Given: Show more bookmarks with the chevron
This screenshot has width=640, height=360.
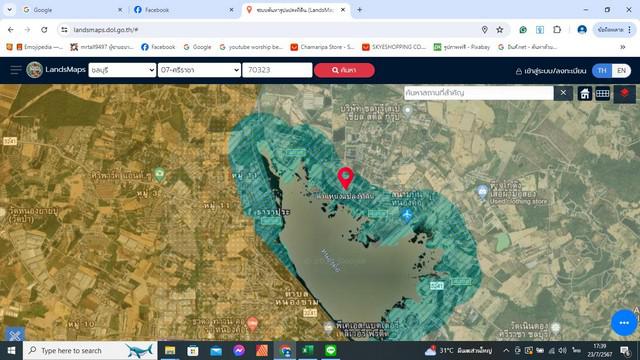Looking at the screenshot, I should [x=623, y=47].
